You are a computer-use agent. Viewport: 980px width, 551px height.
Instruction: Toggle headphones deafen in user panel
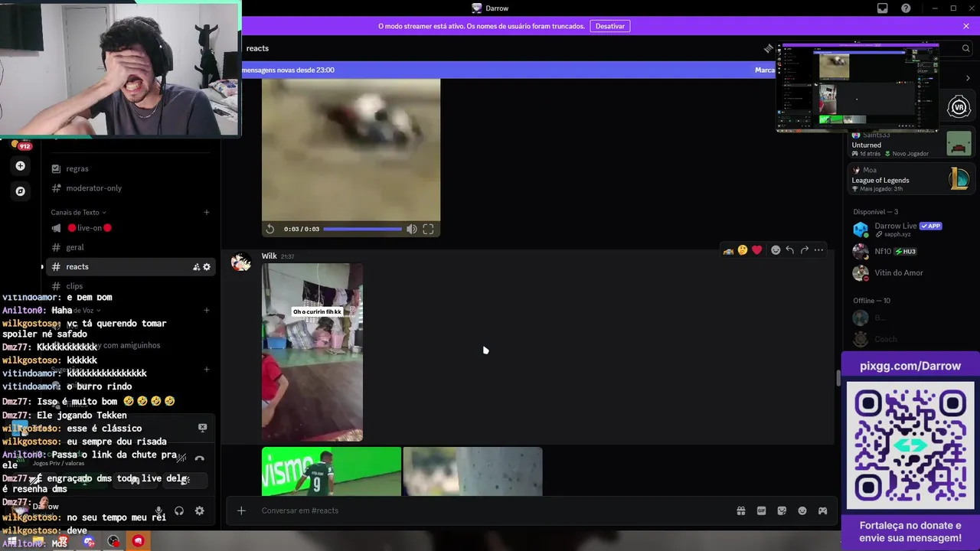(x=179, y=510)
